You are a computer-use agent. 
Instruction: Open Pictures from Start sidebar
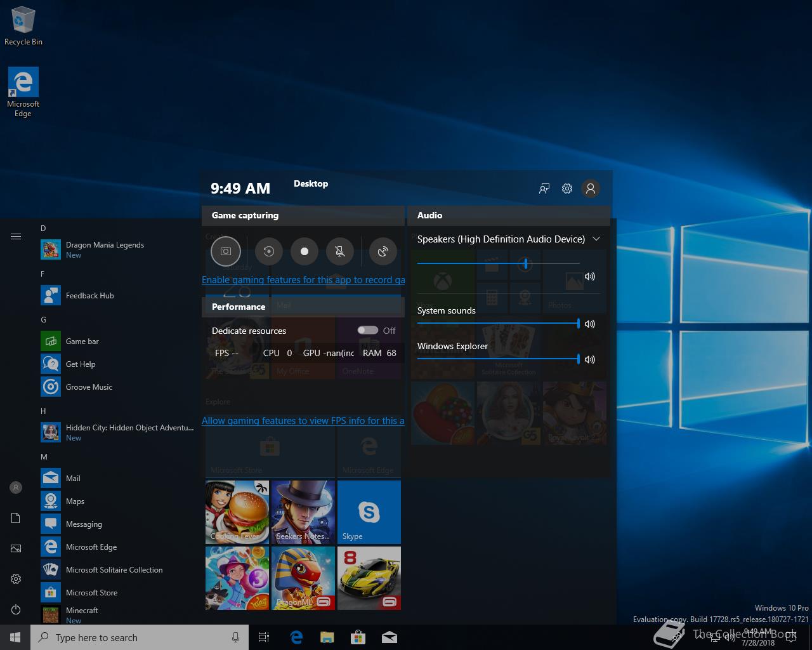16,548
